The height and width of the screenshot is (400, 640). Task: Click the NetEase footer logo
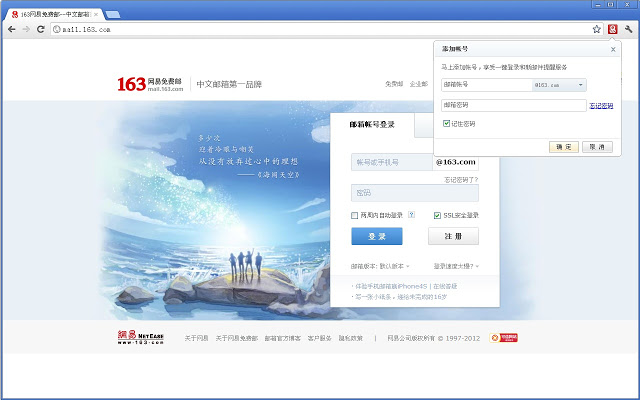[140, 337]
